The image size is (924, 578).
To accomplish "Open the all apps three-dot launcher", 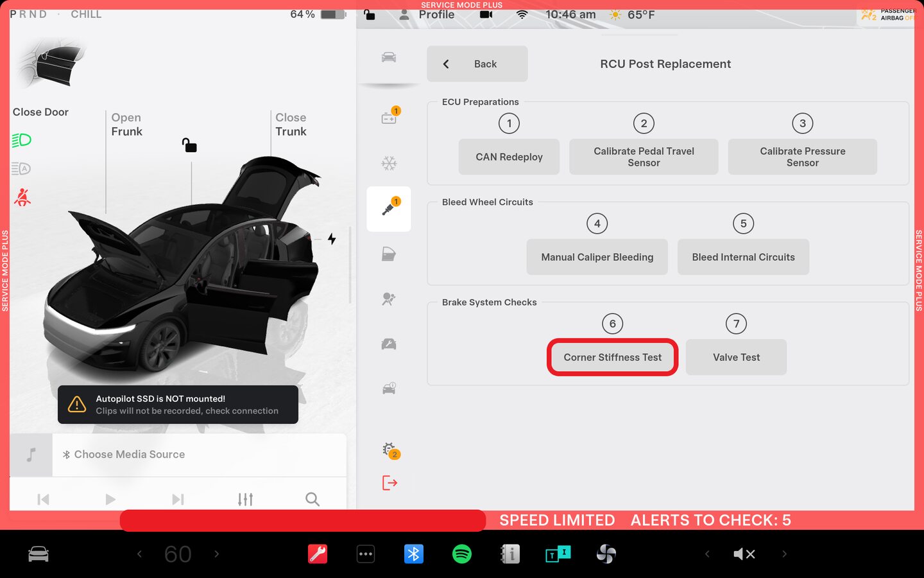I will coord(366,554).
